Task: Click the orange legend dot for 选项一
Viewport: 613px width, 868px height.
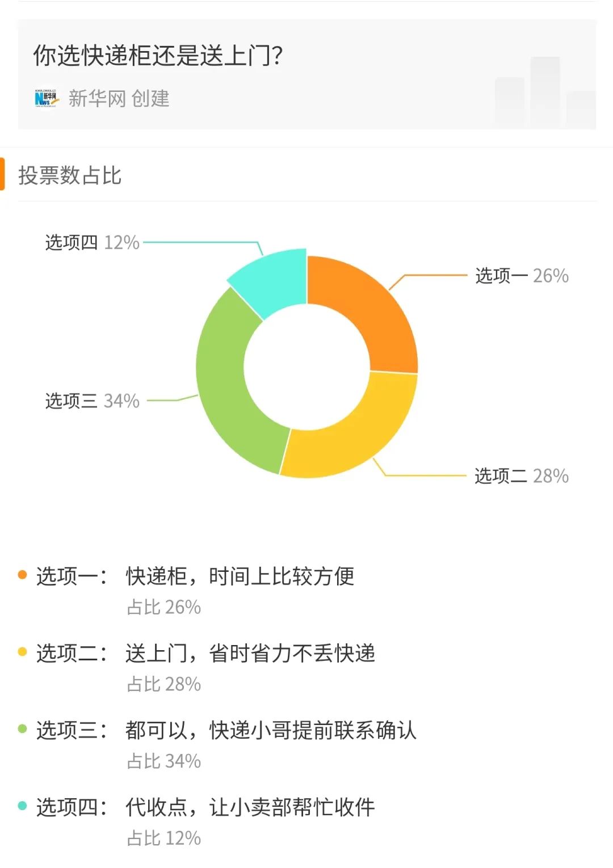Action: (x=23, y=575)
